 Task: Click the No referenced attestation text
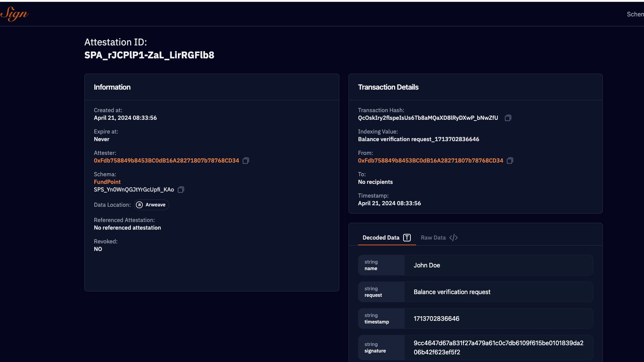tap(128, 228)
